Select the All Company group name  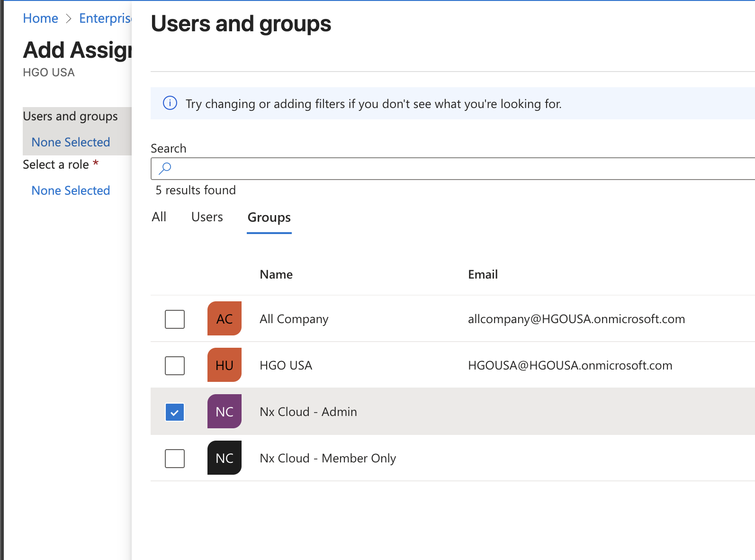tap(294, 319)
